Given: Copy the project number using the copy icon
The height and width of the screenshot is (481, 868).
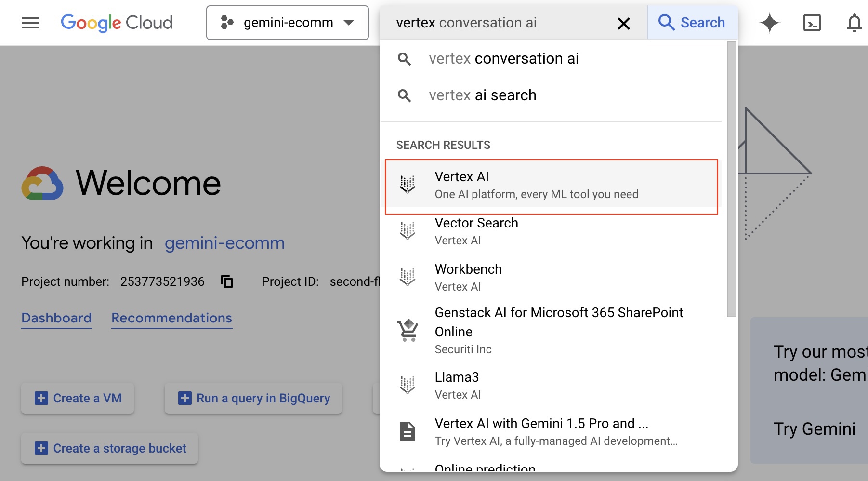Looking at the screenshot, I should (226, 281).
